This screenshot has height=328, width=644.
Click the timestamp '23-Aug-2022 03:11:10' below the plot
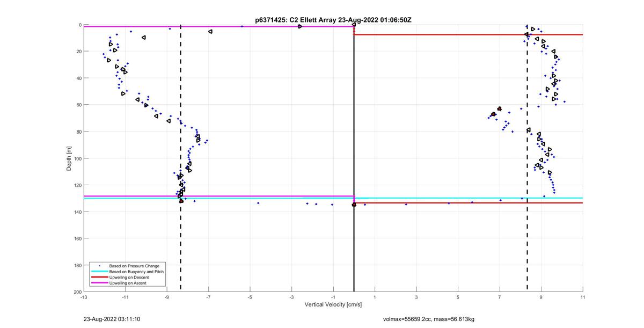(112, 319)
